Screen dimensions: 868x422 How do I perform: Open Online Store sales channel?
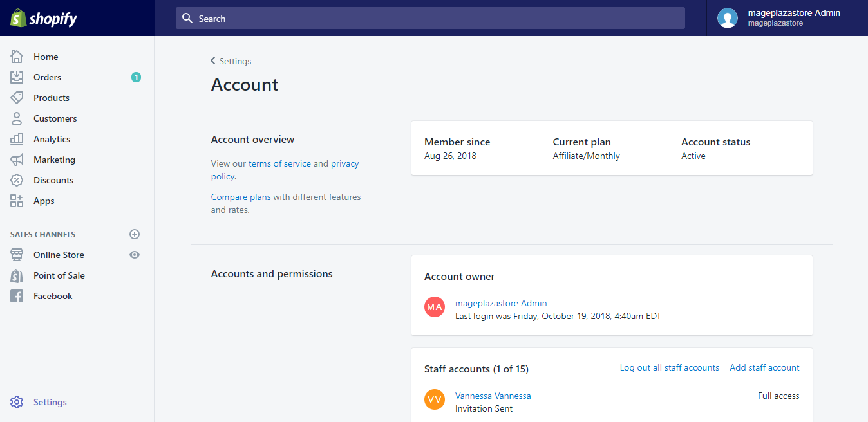point(59,255)
